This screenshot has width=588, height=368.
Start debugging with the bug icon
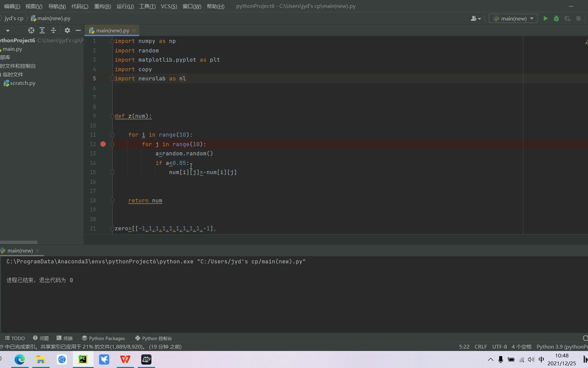(x=556, y=19)
